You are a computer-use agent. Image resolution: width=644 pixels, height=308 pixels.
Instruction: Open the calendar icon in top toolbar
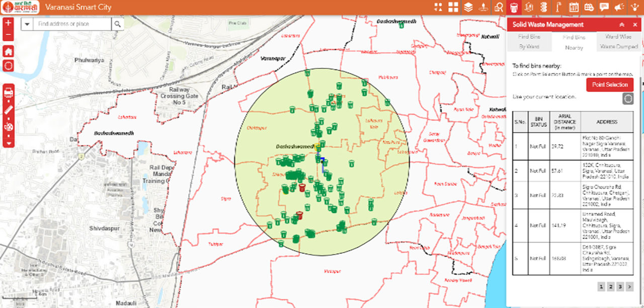click(x=574, y=7)
